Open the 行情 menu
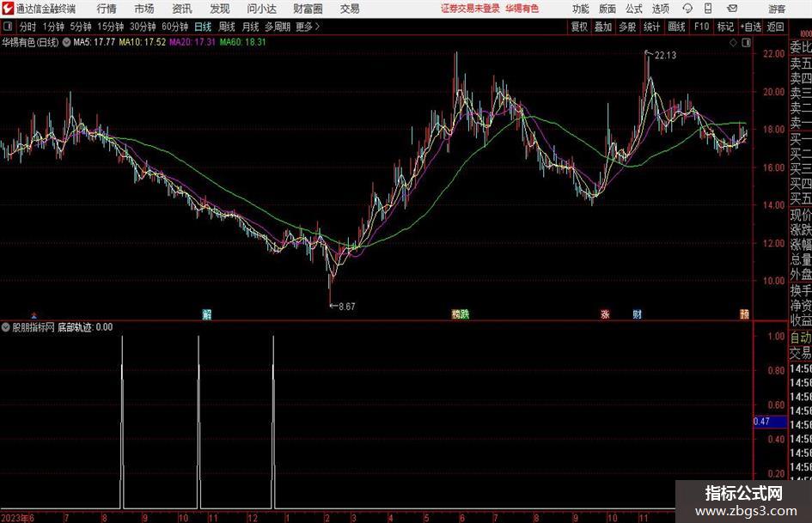 [x=107, y=9]
